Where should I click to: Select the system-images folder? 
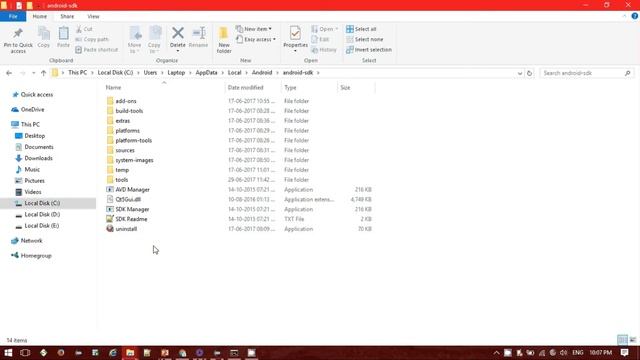point(134,160)
